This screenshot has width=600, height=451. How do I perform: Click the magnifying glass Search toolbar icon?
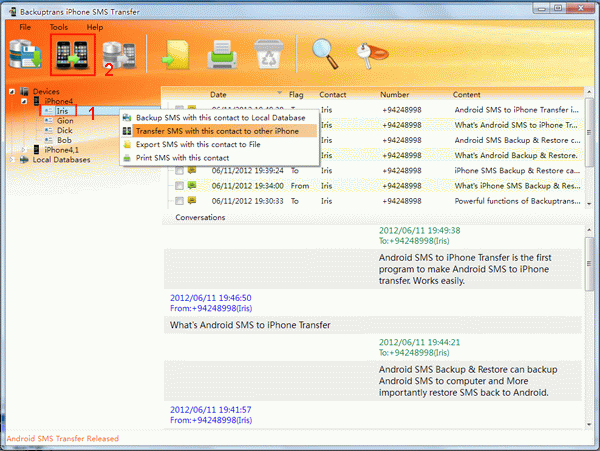tap(325, 54)
